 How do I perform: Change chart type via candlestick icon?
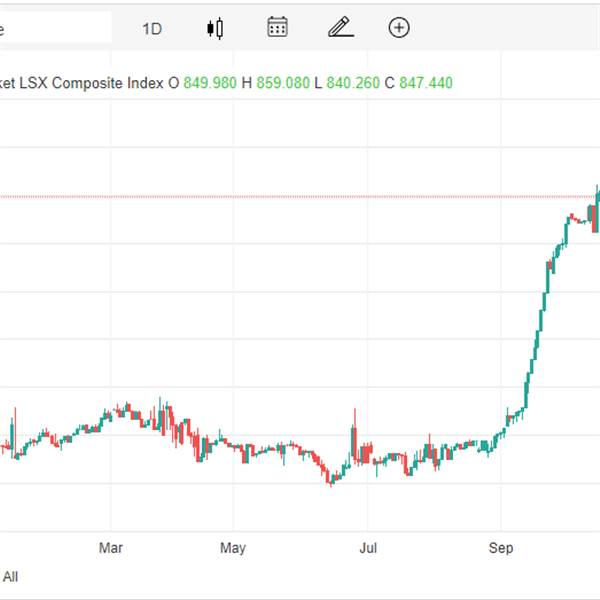pyautogui.click(x=215, y=28)
